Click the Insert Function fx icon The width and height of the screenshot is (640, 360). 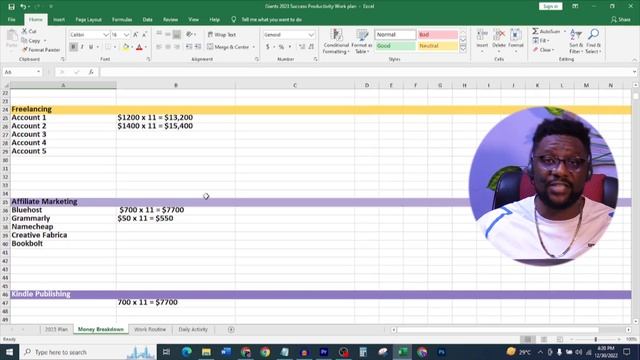(91, 72)
